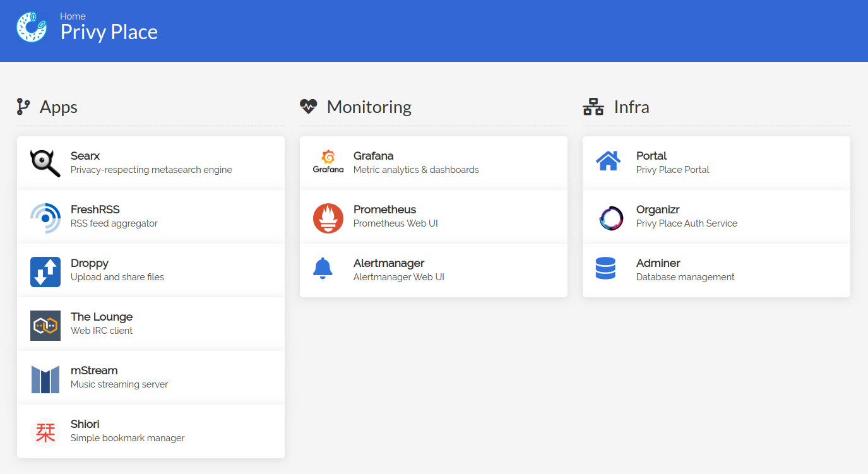Click "Privy Place Portal" description
This screenshot has height=474, width=868.
coord(673,170)
